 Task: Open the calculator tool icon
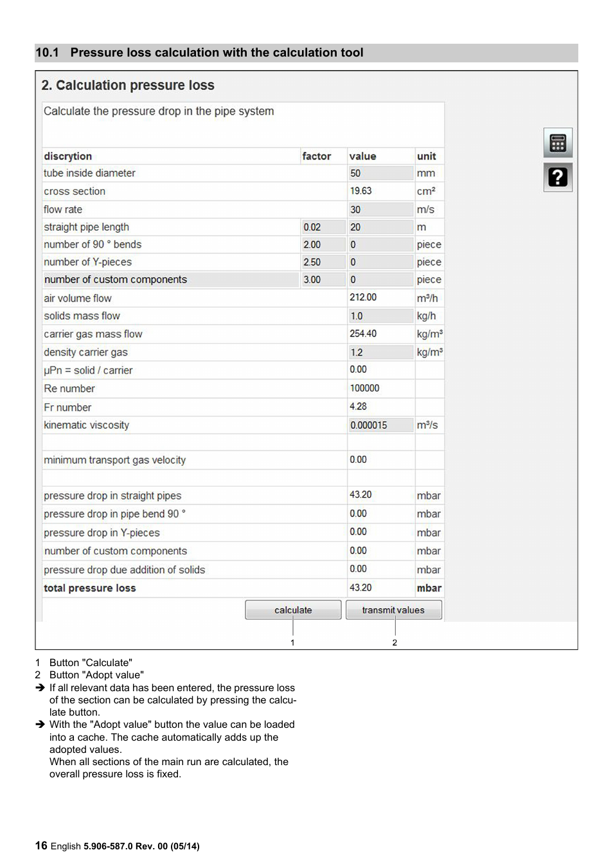coord(558,143)
